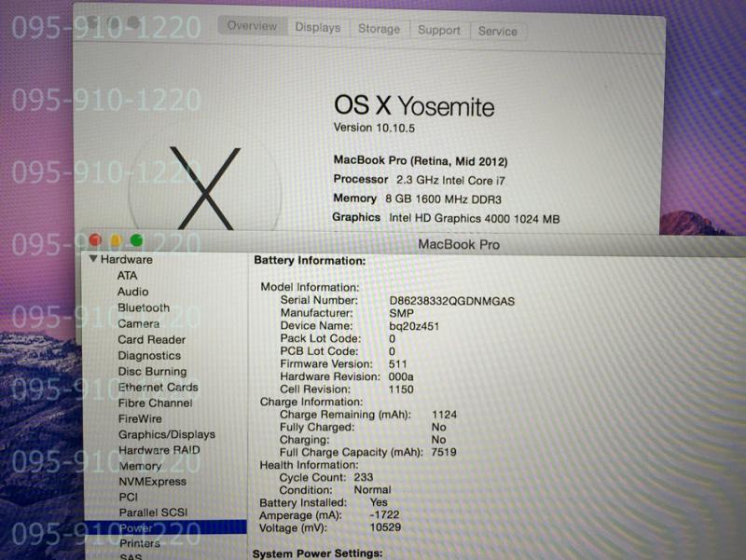Minimize MacBook Pro window with yellow button
The image size is (746, 560).
(x=116, y=240)
